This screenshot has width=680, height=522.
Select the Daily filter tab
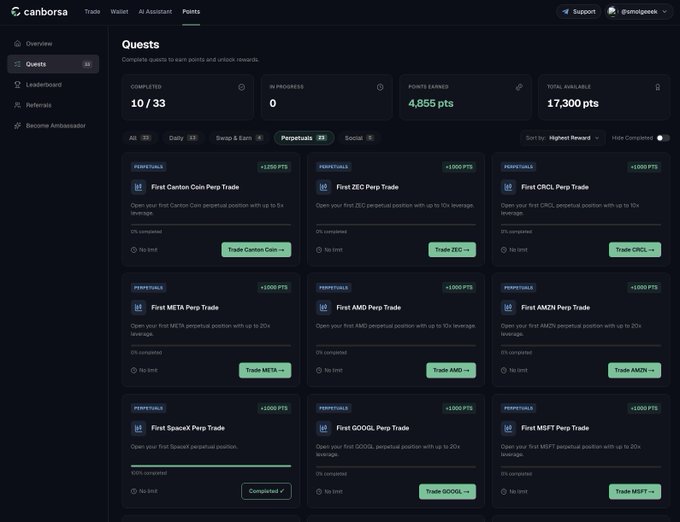point(183,138)
